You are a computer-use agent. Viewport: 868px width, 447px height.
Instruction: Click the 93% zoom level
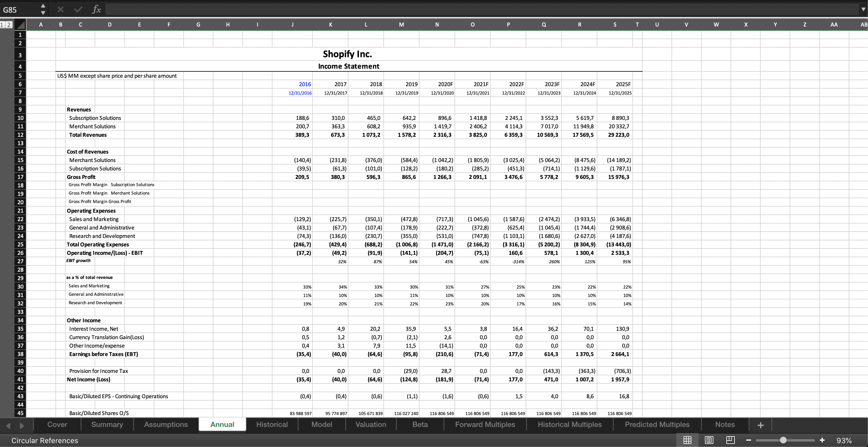pos(844,441)
